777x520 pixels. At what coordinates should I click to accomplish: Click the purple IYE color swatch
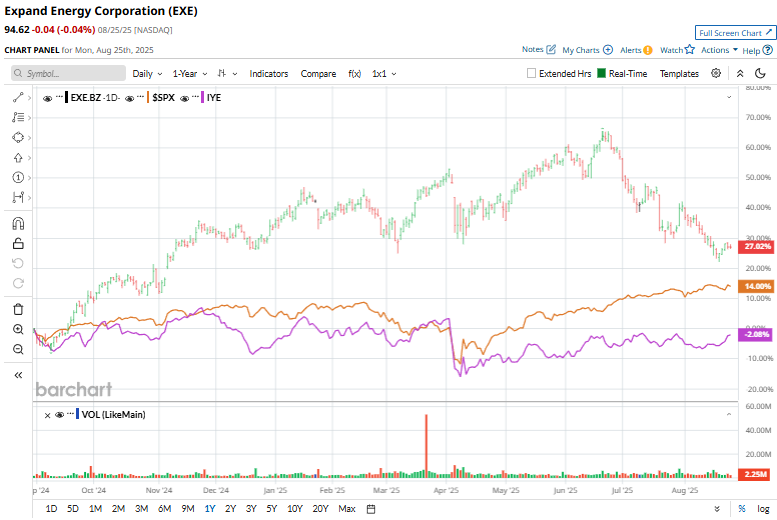tap(203, 97)
